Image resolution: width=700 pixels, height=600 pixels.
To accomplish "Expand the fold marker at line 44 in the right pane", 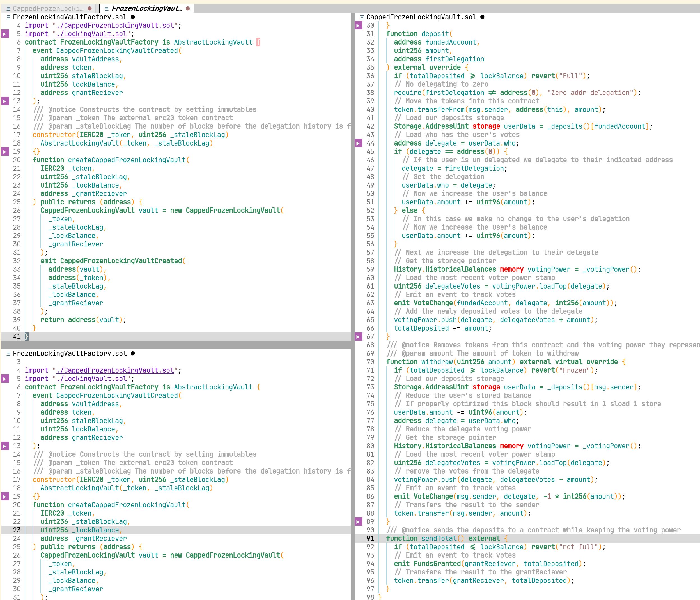I will point(359,143).
